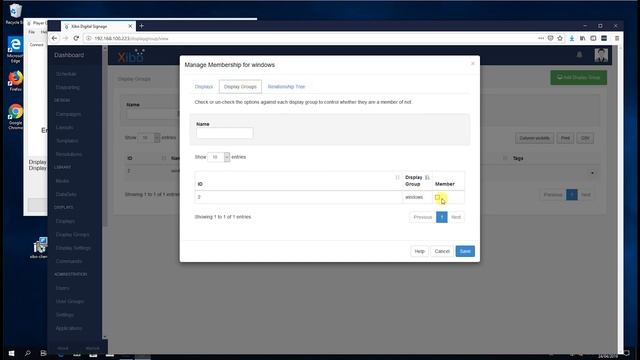640x360 pixels.
Task: Sort dialog table by ID column
Action: tap(298, 181)
